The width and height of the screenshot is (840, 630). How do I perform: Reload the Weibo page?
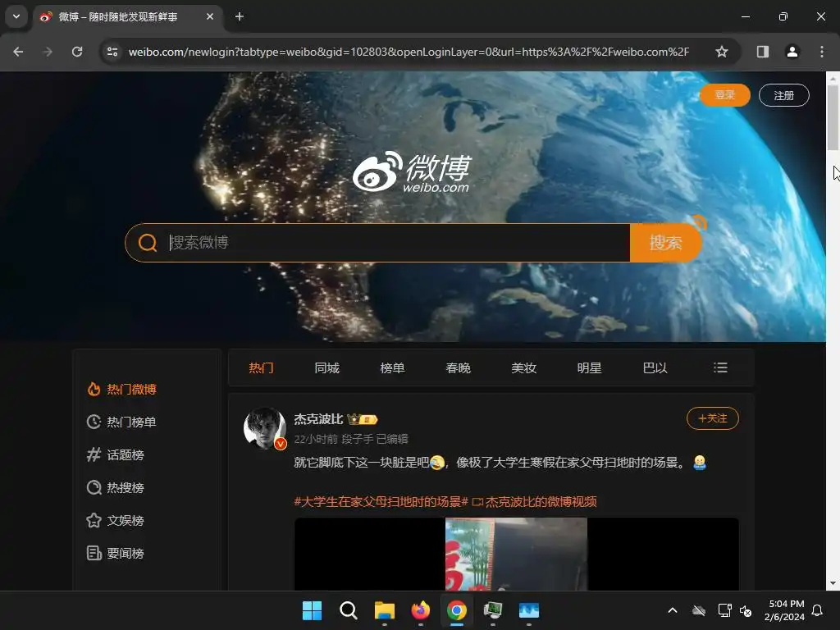(77, 52)
